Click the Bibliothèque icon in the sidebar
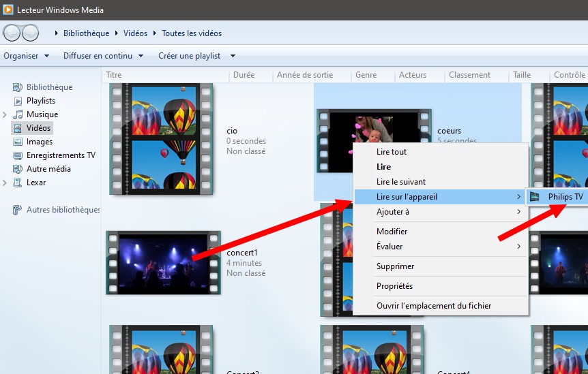The height and width of the screenshot is (374, 588). click(18, 87)
